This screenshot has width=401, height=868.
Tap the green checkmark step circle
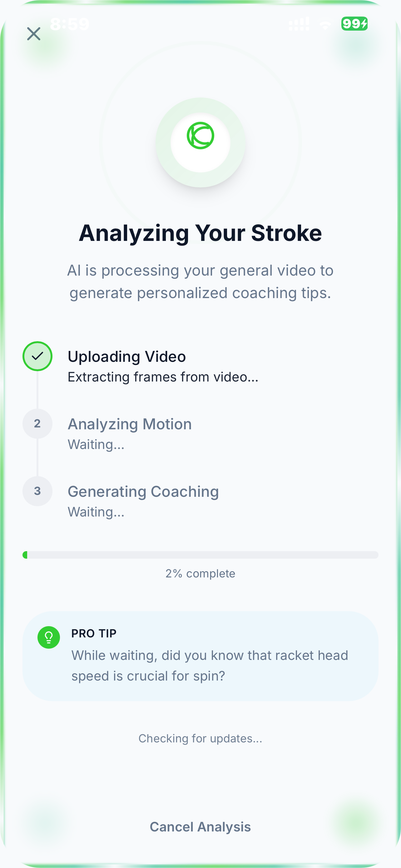point(37,356)
